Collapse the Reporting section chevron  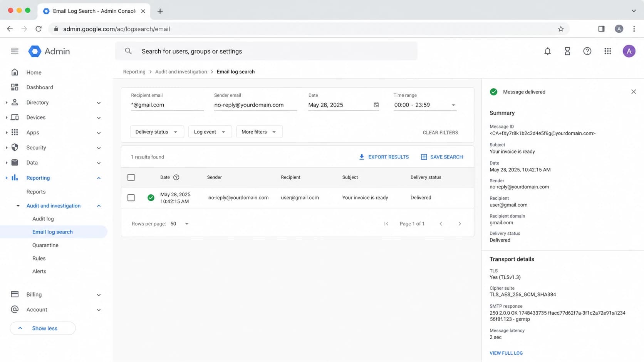tap(99, 178)
